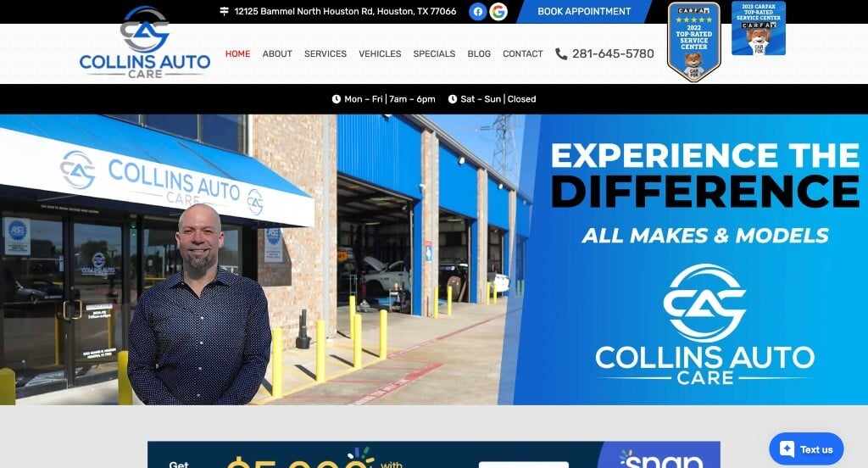The image size is (868, 468).
Task: Click the Snap financing banner
Action: (433, 454)
